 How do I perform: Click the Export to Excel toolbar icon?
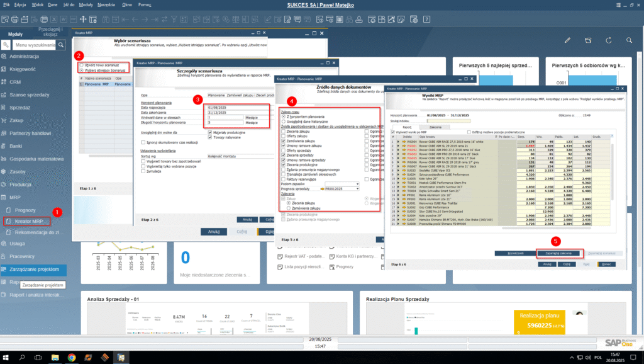tap(54, 20)
